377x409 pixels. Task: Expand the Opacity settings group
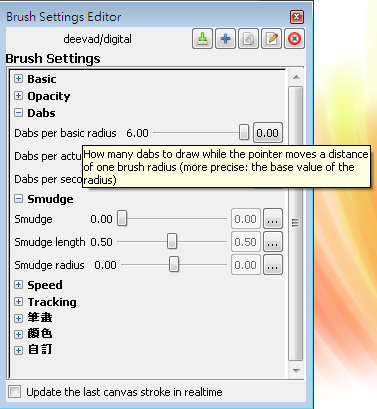coord(19,96)
